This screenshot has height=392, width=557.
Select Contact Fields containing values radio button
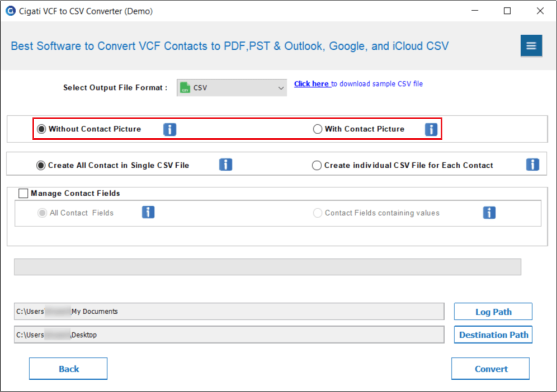317,213
